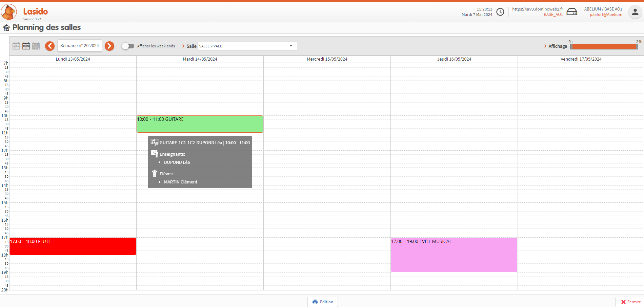Click the server drive icon
Image resolution: width=644 pixels, height=307 pixels.
[x=572, y=12]
